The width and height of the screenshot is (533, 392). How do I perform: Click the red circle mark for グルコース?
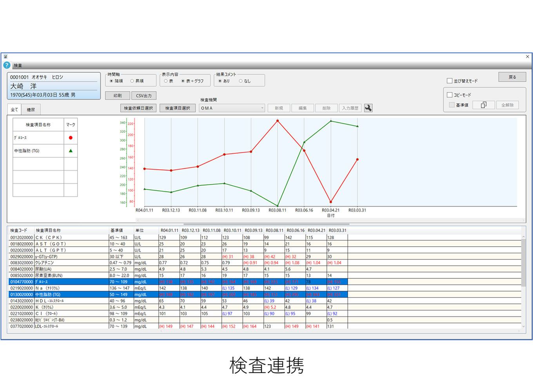tap(71, 137)
